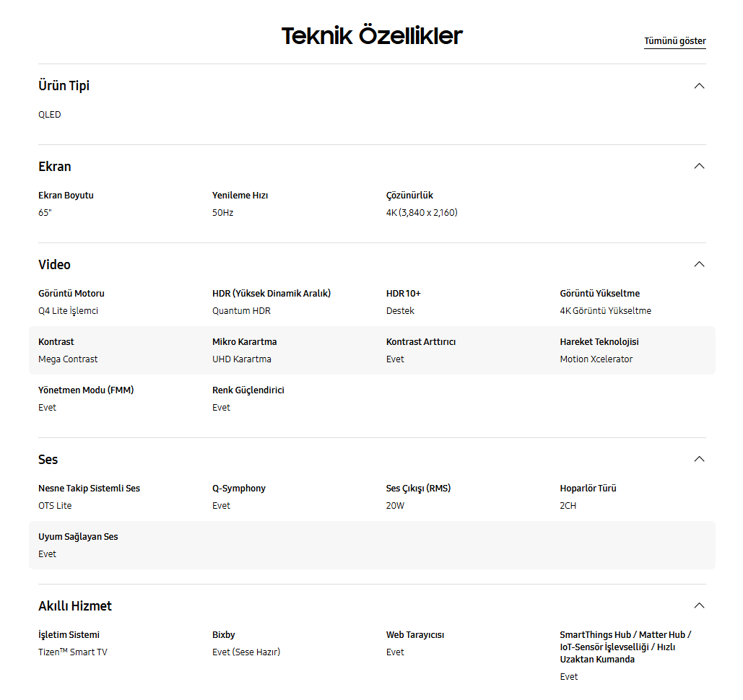The width and height of the screenshot is (743, 700).
Task: Collapse the Ürün Tipi section chevron
Action: [x=698, y=86]
